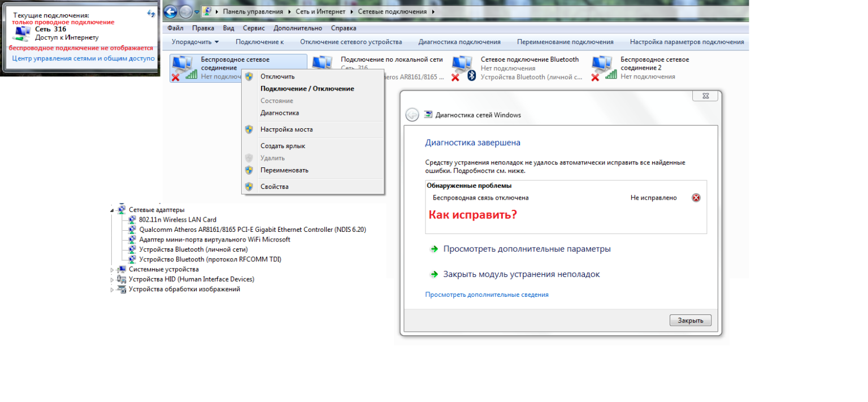Open Центр управления сетями и общим доступом link

point(83,58)
